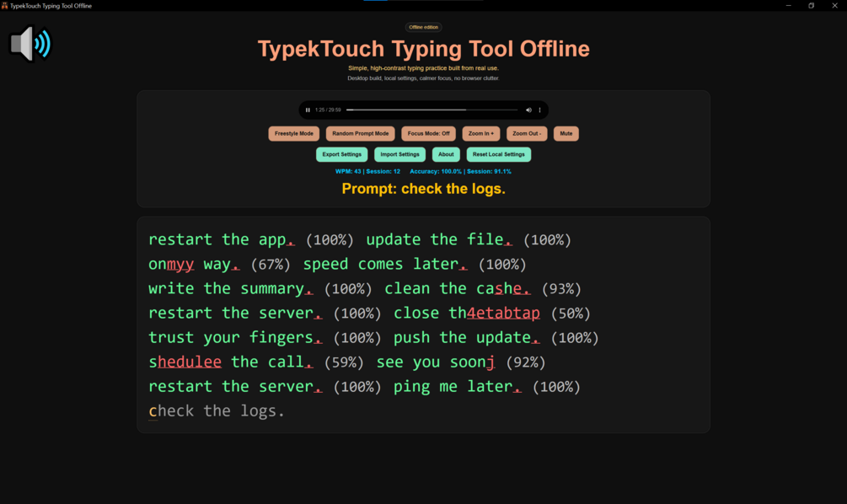The image size is (847, 504).
Task: Enable Random Prompt Mode
Action: tap(361, 133)
